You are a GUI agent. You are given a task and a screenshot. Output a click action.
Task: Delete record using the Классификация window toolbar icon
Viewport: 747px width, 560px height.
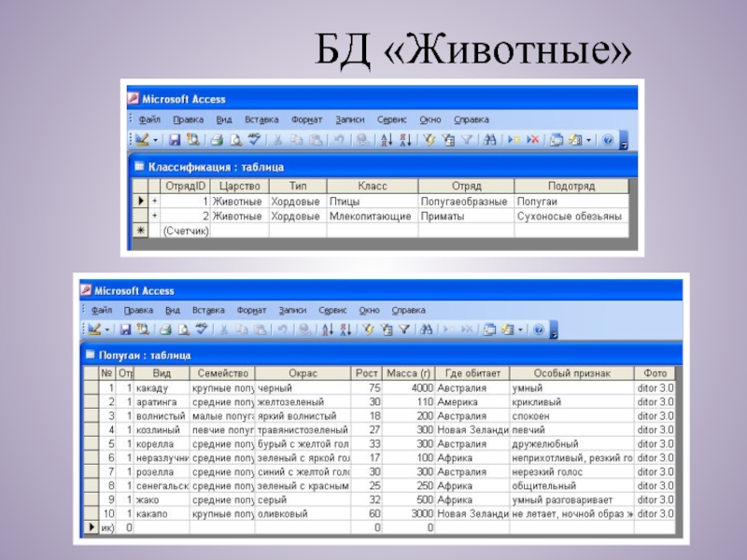[532, 140]
